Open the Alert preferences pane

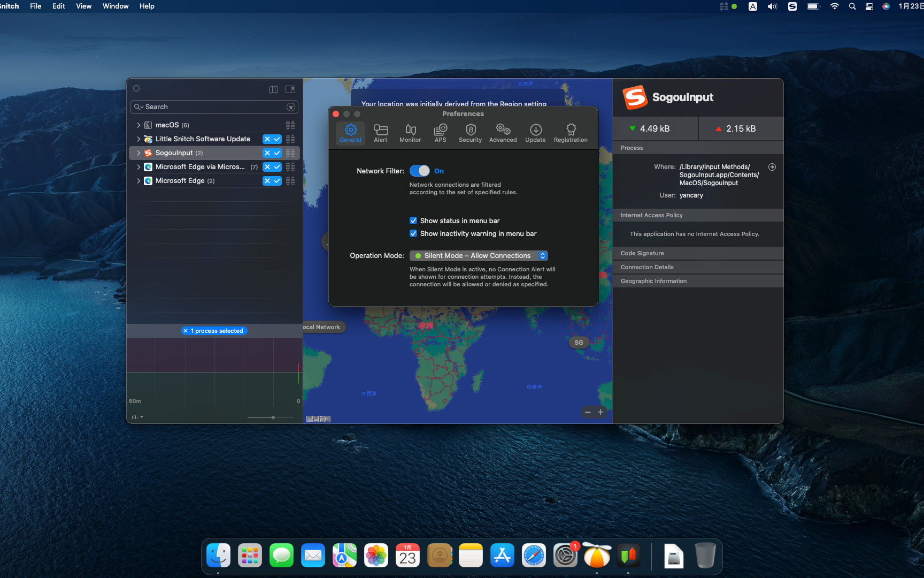pos(380,133)
